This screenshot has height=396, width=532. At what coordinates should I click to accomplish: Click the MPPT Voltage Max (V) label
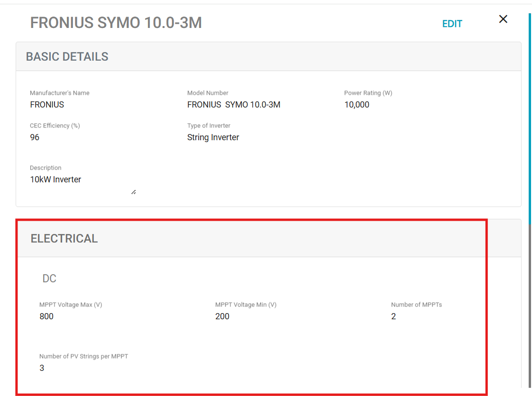click(x=71, y=305)
